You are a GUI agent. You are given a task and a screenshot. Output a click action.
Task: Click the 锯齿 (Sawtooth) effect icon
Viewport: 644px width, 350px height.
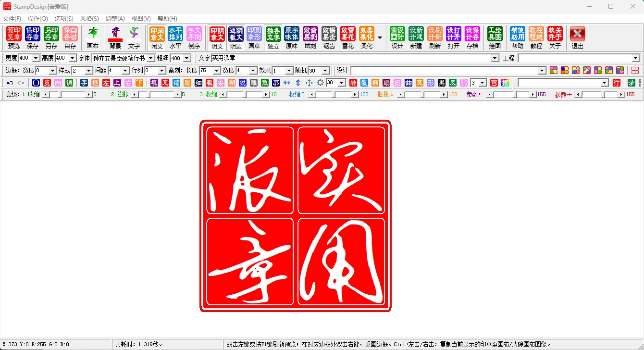coord(329,37)
